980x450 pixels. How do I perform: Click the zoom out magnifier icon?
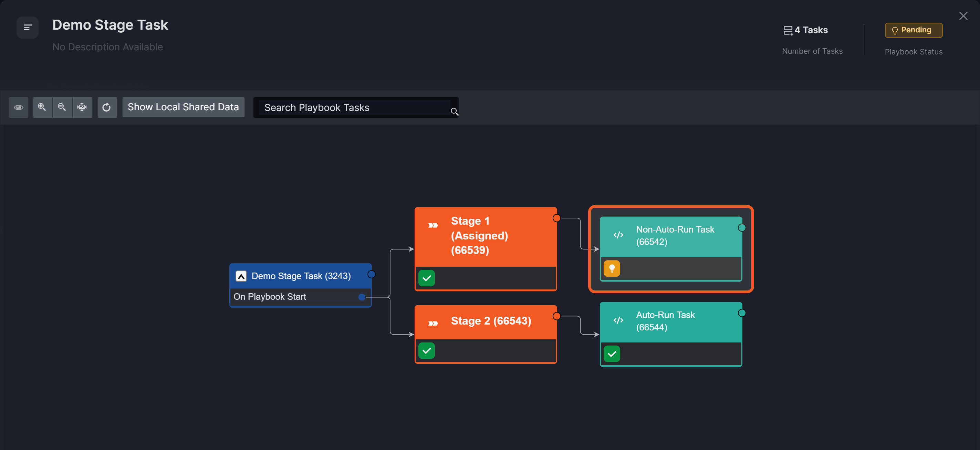(x=62, y=108)
